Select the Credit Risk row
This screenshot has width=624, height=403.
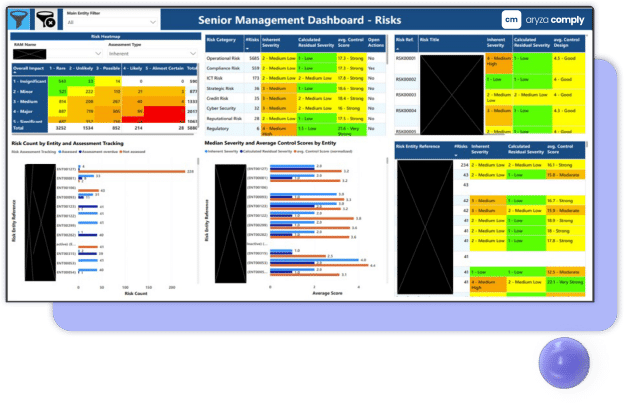click(295, 98)
